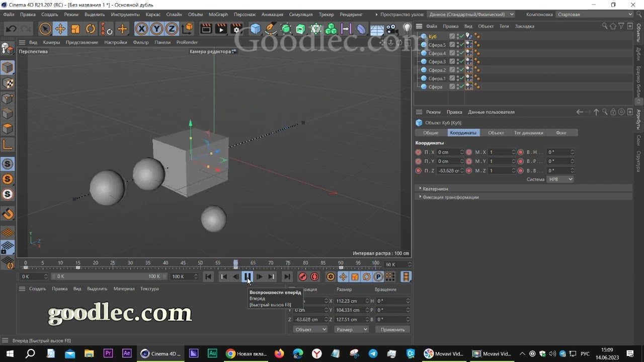
Task: Open the MoGraph Cloner green cubes icon
Action: tap(331, 29)
